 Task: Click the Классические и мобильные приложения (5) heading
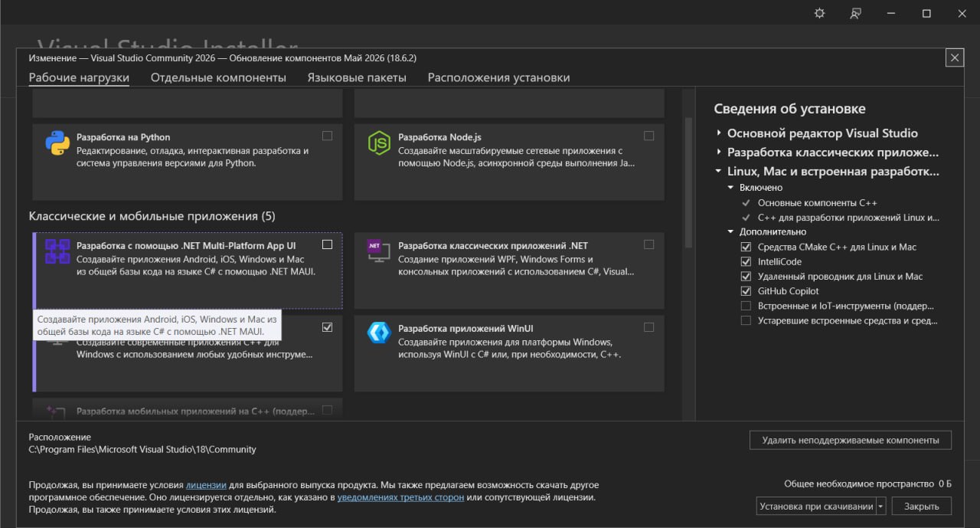click(x=152, y=216)
